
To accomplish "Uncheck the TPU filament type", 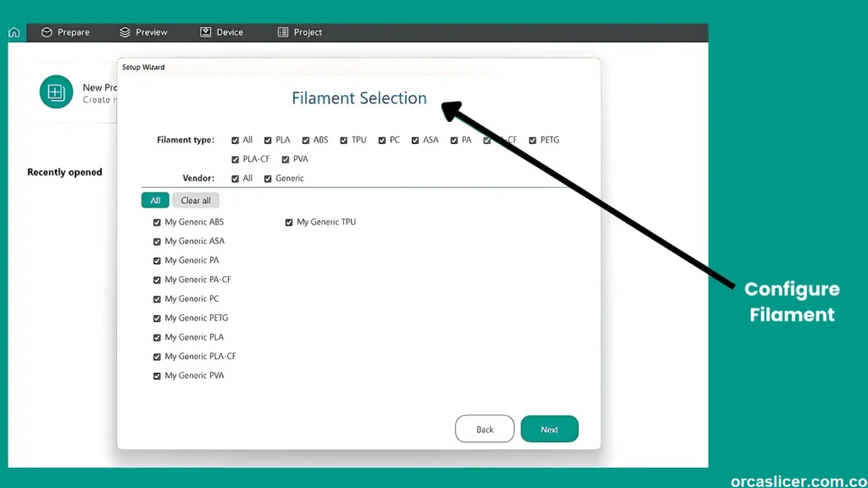I will point(343,140).
